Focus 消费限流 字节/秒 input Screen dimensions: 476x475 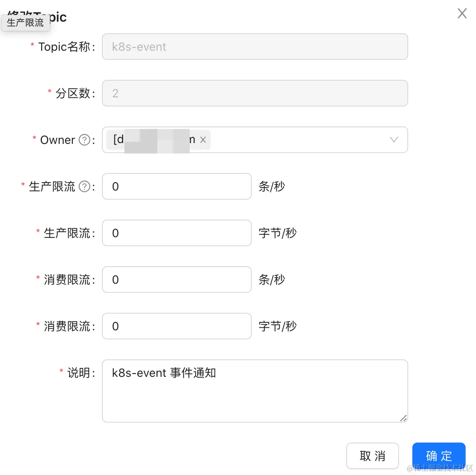[x=177, y=326]
